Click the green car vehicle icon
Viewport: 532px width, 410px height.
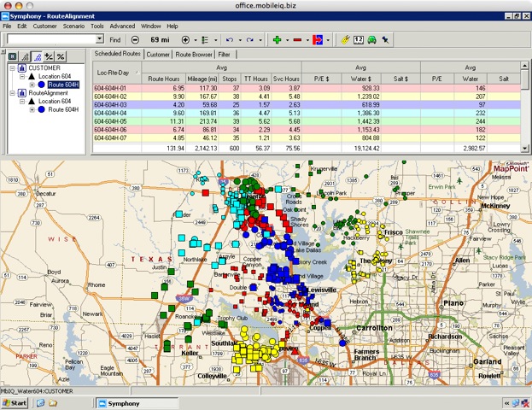[x=373, y=39]
